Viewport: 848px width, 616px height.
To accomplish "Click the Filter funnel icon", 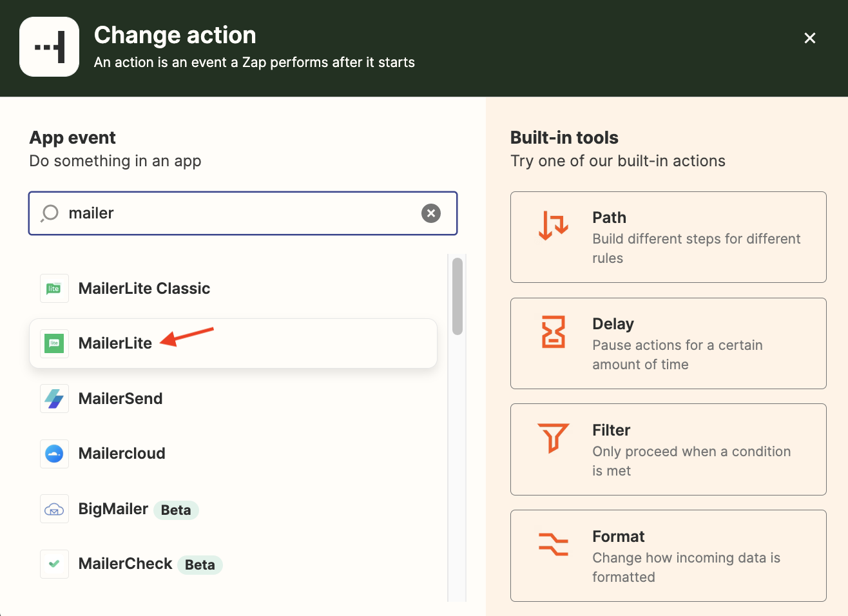I will [x=554, y=438].
